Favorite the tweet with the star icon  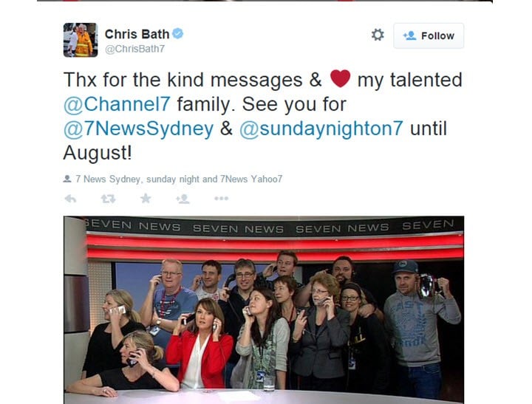(x=146, y=198)
